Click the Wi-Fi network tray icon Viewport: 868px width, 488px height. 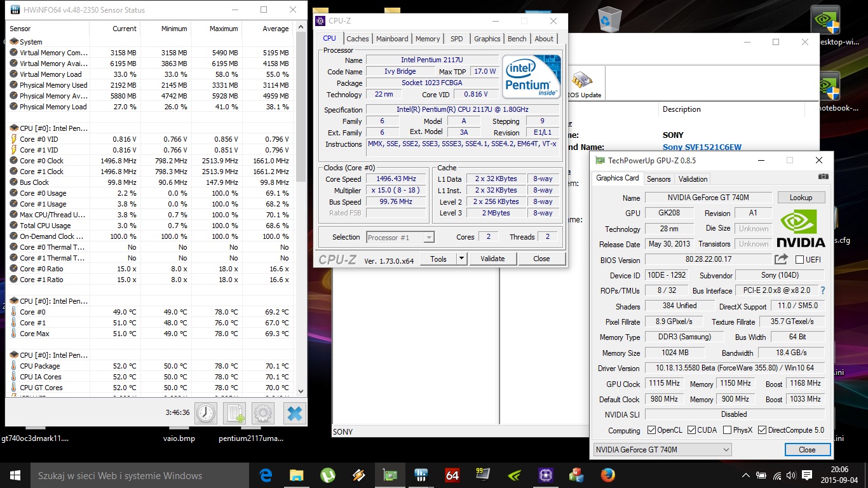[x=776, y=475]
